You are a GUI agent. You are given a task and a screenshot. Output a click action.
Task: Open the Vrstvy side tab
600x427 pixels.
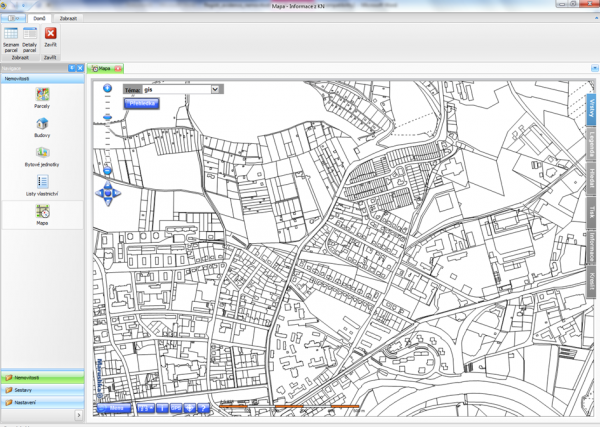pos(592,108)
